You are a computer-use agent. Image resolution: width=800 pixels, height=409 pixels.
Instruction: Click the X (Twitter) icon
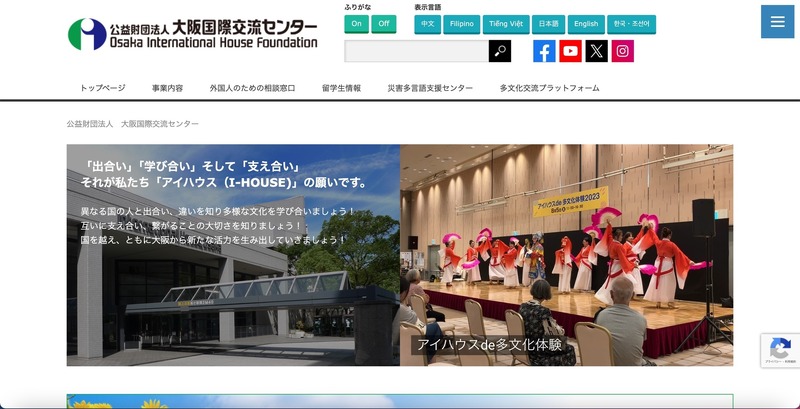click(x=597, y=51)
